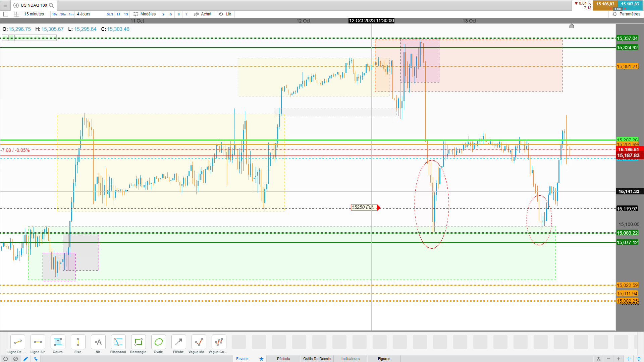The width and height of the screenshot is (644, 362).
Task: Select the Nb text annotation tool
Action: pyautogui.click(x=98, y=342)
